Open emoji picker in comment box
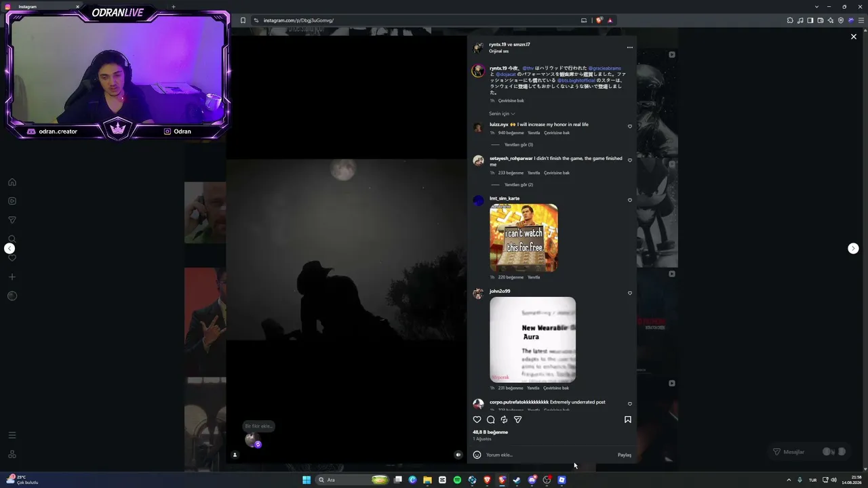This screenshot has height=488, width=868. click(477, 455)
